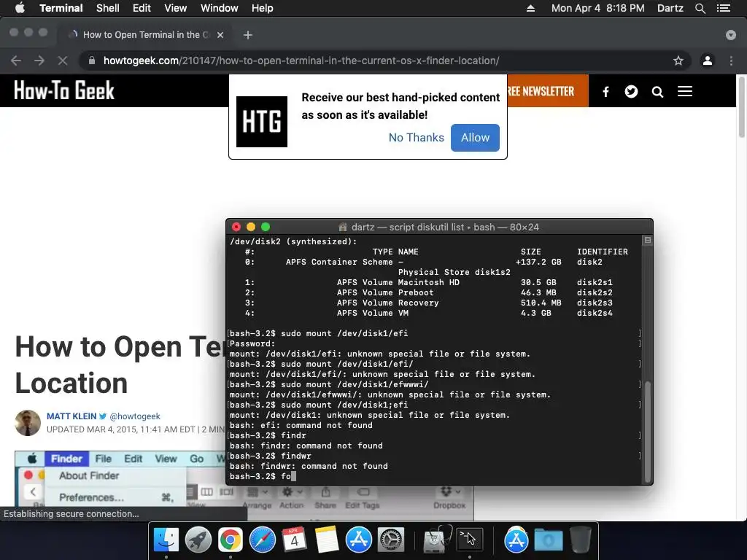Viewport: 747px width, 560px height.
Task: Click the Terminal window scrollbar thumb
Action: [x=648, y=432]
